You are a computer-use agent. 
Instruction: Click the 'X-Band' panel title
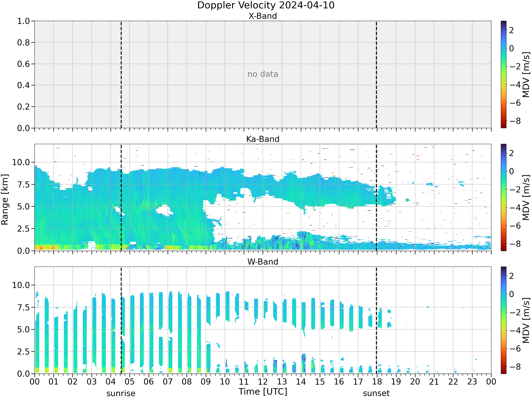click(x=263, y=16)
